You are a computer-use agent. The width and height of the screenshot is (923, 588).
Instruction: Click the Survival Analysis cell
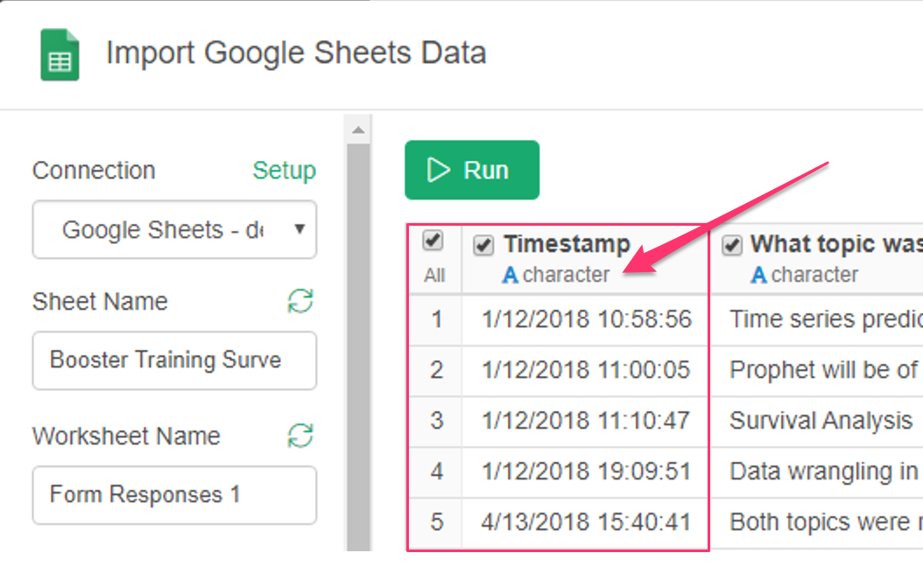(817, 420)
